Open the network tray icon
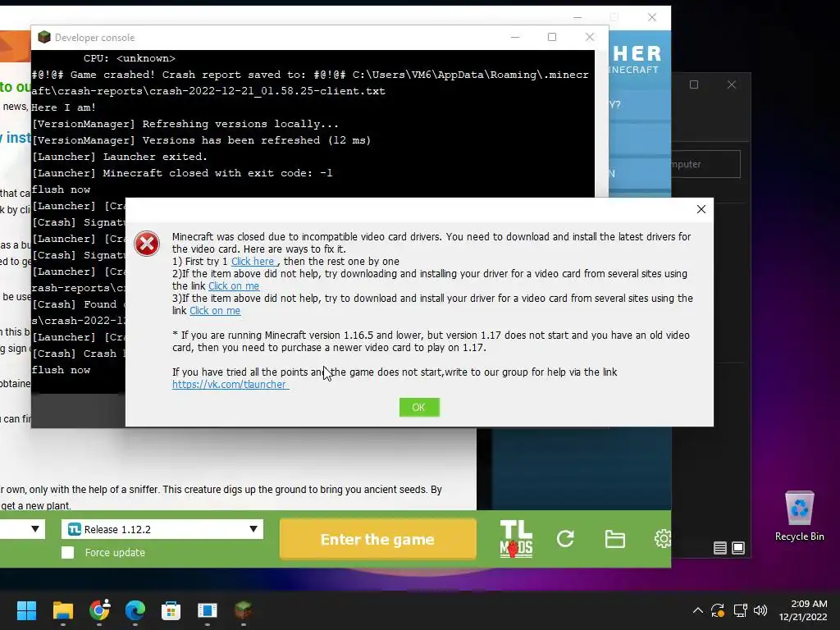840x630 pixels. pyautogui.click(x=741, y=610)
